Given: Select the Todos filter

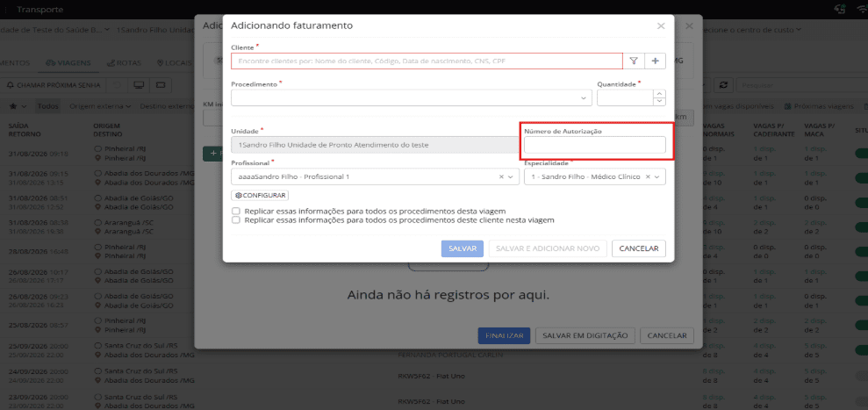Looking at the screenshot, I should click(x=48, y=106).
